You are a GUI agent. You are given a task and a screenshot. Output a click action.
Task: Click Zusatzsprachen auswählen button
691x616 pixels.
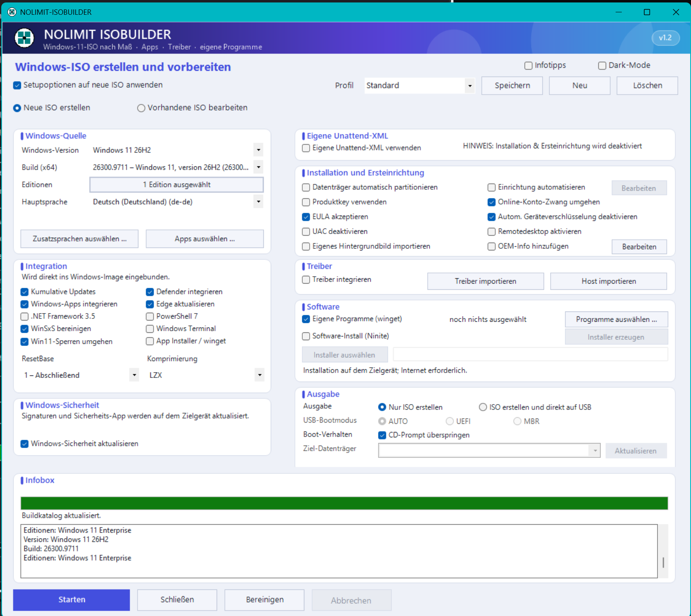(x=79, y=239)
